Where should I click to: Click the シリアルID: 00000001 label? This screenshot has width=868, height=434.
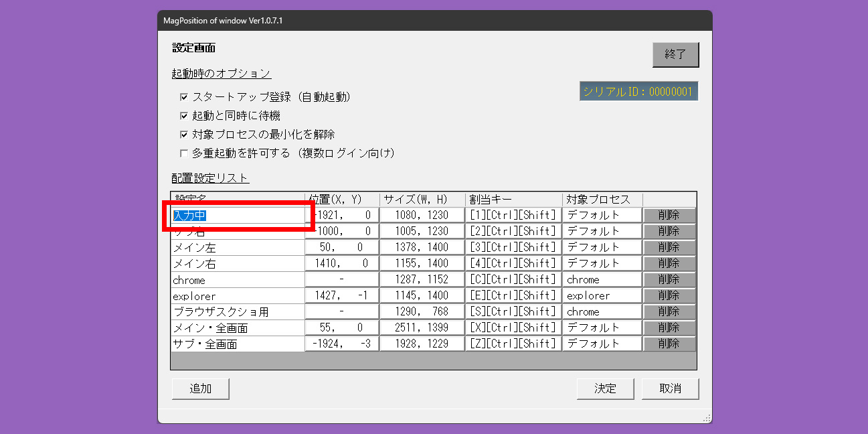point(639,92)
